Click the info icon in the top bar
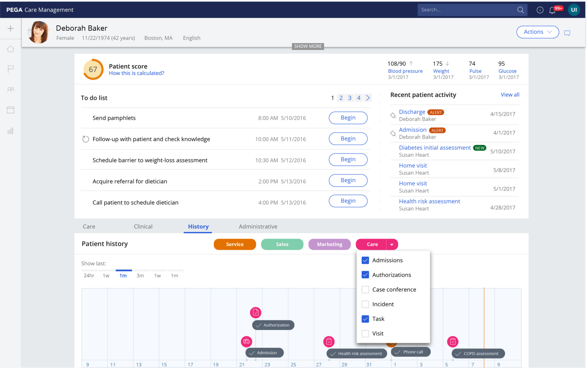 point(539,10)
